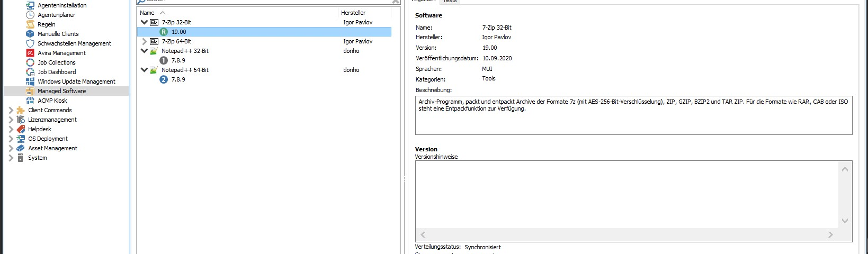Click the Schwachstellen Management shield icon
The image size is (868, 254).
pyautogui.click(x=30, y=43)
